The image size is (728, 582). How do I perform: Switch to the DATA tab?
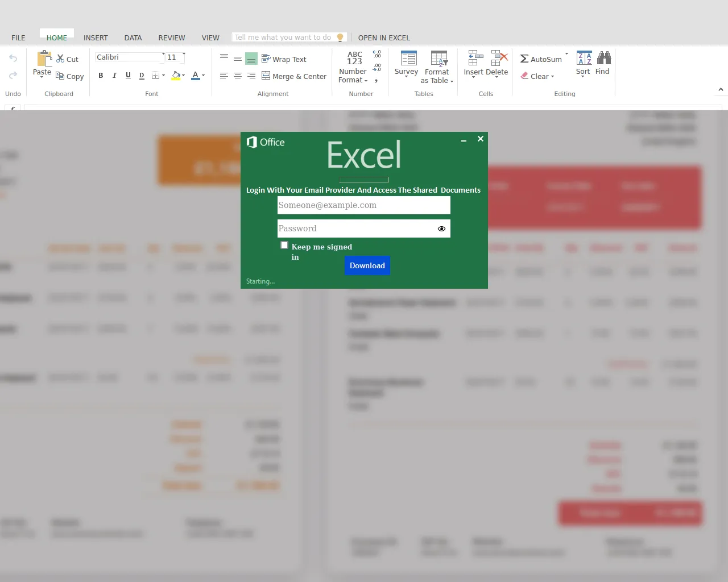133,38
